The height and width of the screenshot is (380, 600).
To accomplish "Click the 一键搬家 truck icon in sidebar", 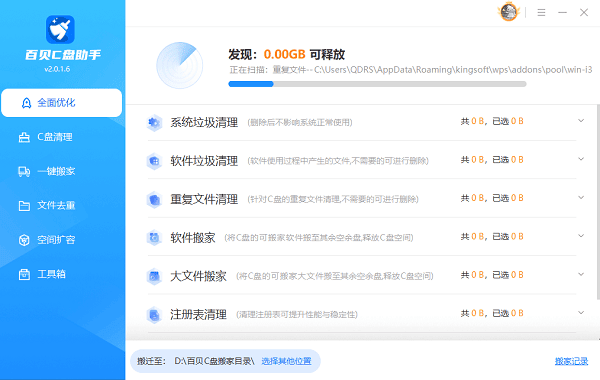I will pos(24,171).
